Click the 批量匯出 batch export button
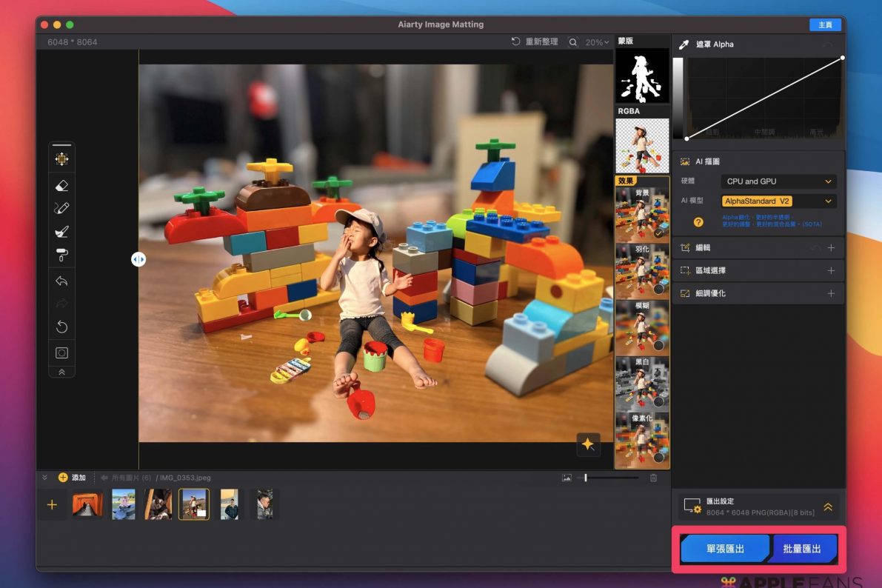This screenshot has height=588, width=882. [x=803, y=549]
